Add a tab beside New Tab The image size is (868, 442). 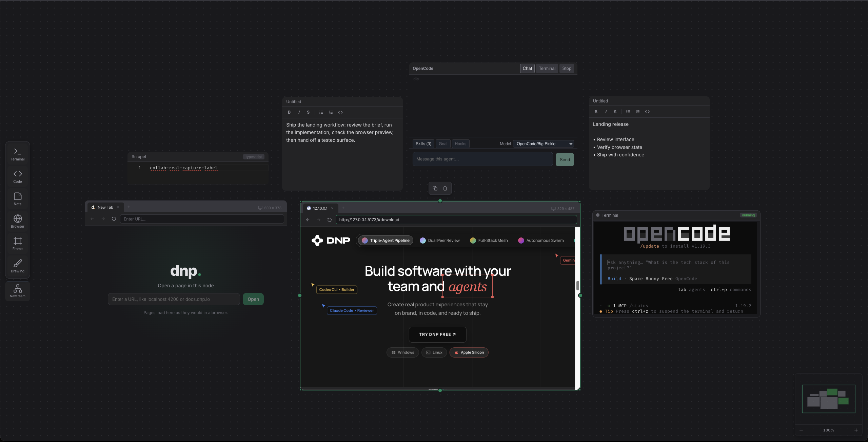129,207
